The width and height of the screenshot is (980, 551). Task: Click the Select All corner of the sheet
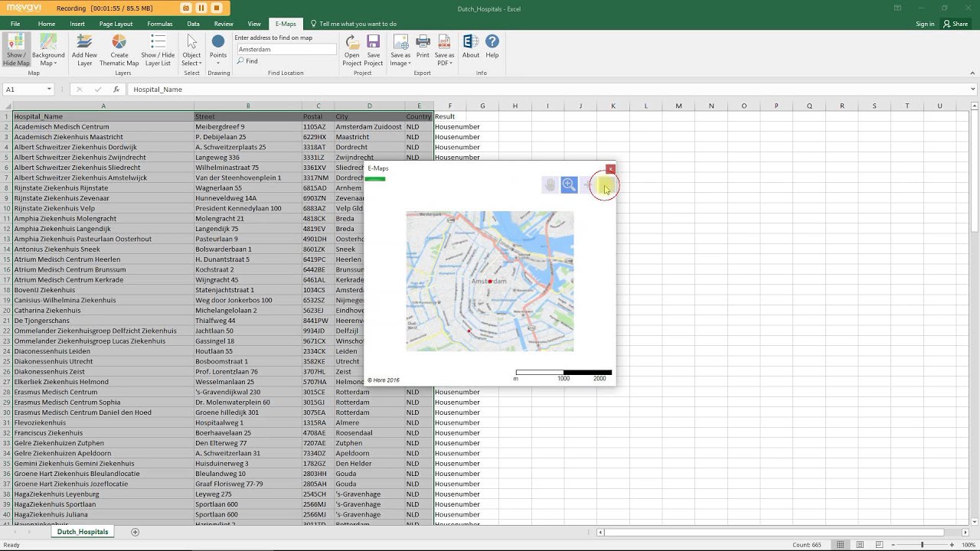pyautogui.click(x=6, y=106)
